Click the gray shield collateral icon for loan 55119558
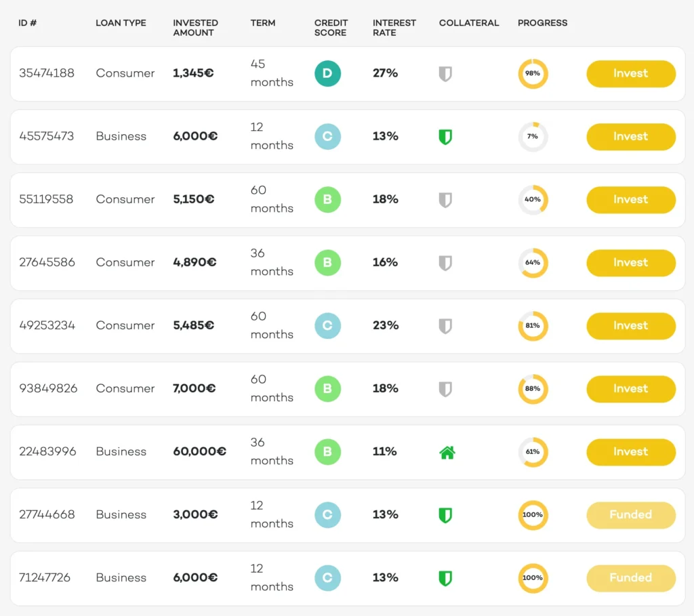The width and height of the screenshot is (694, 616). click(445, 200)
